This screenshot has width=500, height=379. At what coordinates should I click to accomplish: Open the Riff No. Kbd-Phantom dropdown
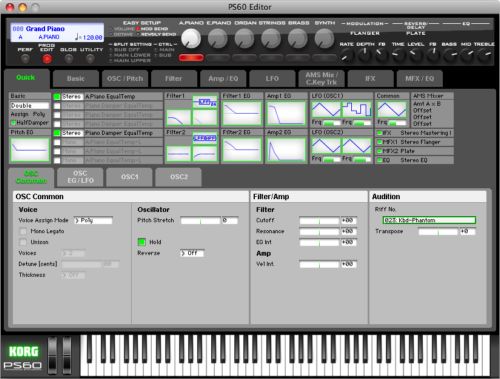[x=429, y=220]
